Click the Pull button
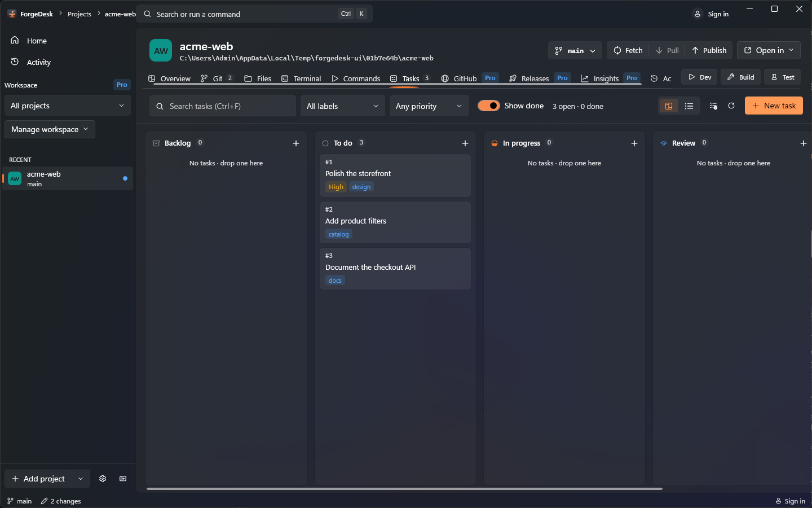The height and width of the screenshot is (508, 812). point(667,50)
